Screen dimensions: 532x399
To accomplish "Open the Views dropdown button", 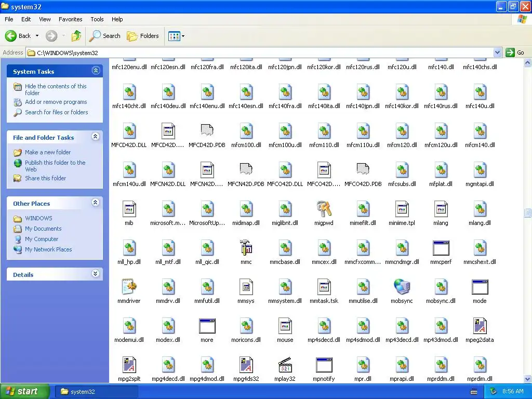I will coord(176,36).
